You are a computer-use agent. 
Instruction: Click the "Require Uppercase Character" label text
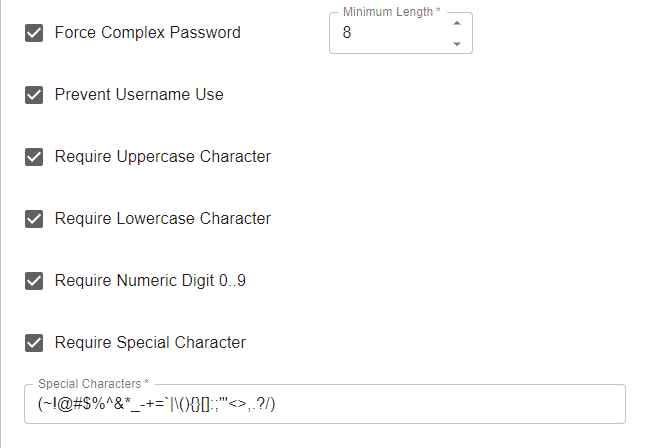pyautogui.click(x=162, y=157)
